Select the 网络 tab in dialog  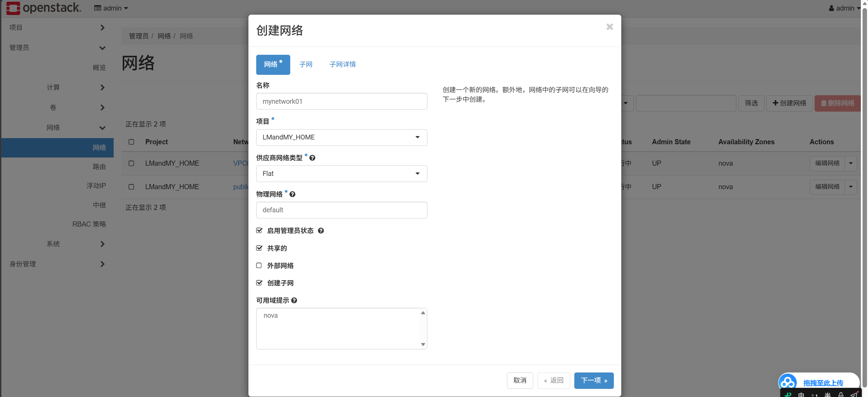pyautogui.click(x=273, y=65)
